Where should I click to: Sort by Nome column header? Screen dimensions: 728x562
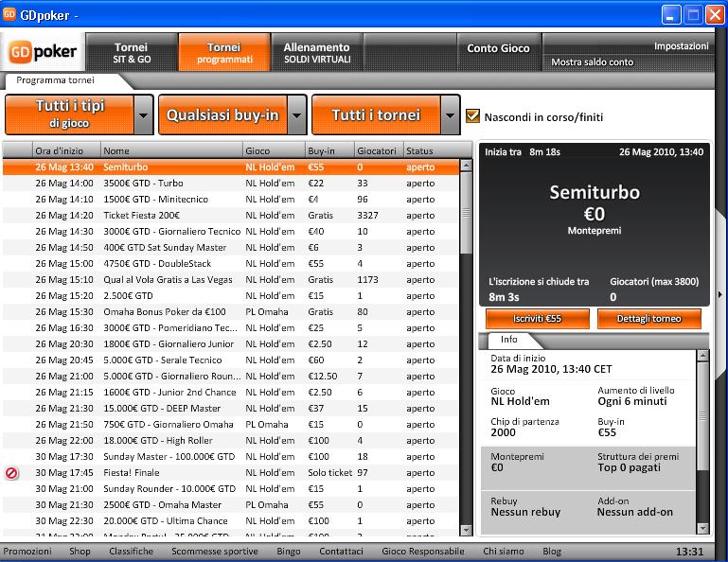(171, 150)
